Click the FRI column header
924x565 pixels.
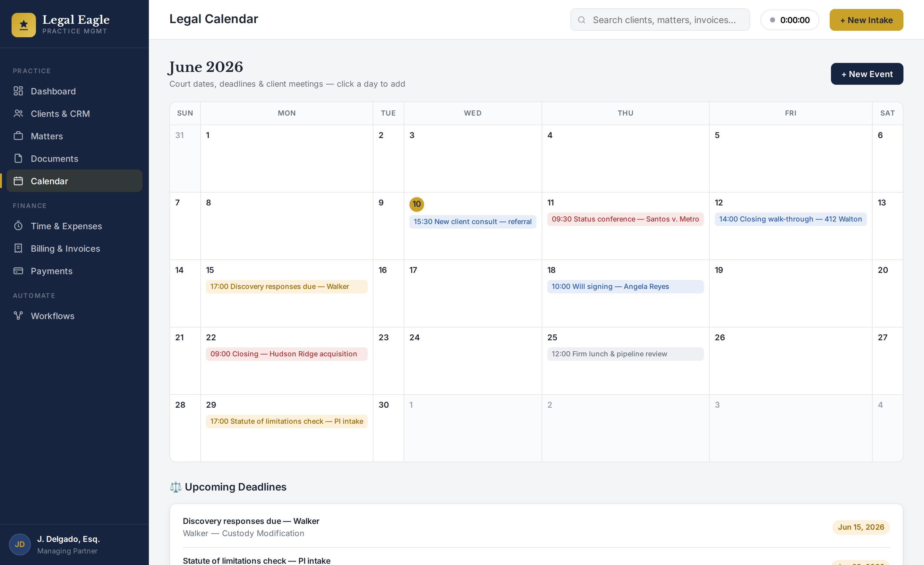pyautogui.click(x=791, y=113)
